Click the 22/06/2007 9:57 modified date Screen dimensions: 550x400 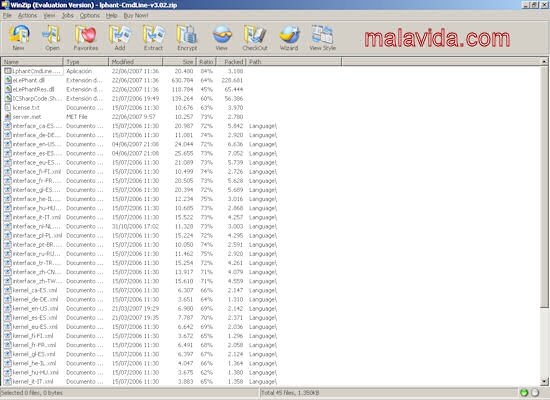click(x=134, y=116)
